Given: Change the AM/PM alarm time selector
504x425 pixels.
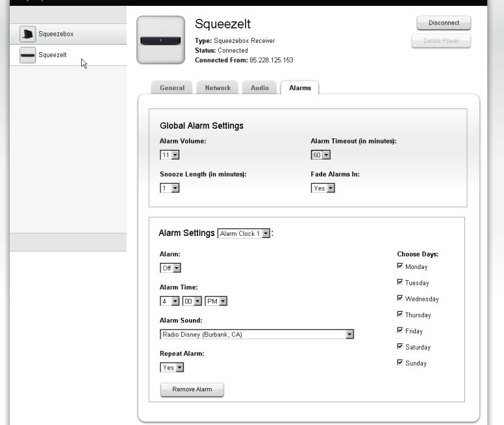Looking at the screenshot, I should click(x=216, y=302).
